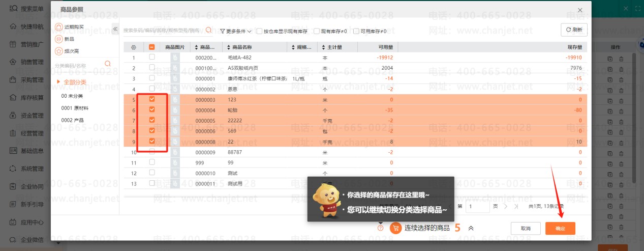This screenshot has height=251, width=644.
Task: Collapse the 全部分类 tree node
Action: (x=59, y=82)
